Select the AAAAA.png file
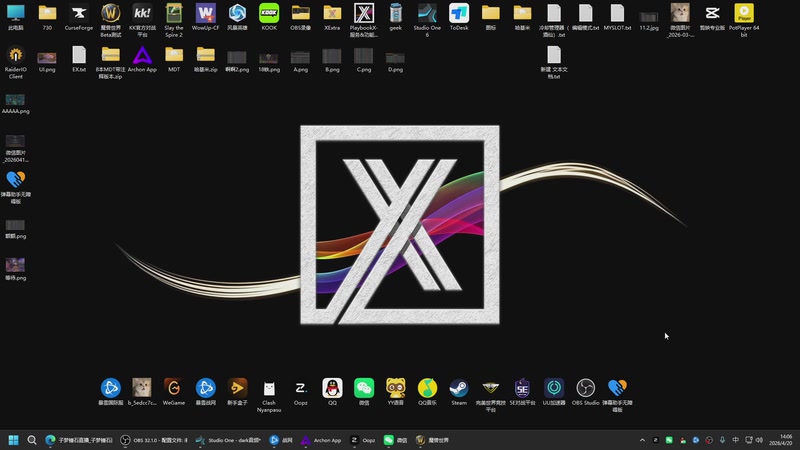The image size is (800, 450). [x=15, y=104]
